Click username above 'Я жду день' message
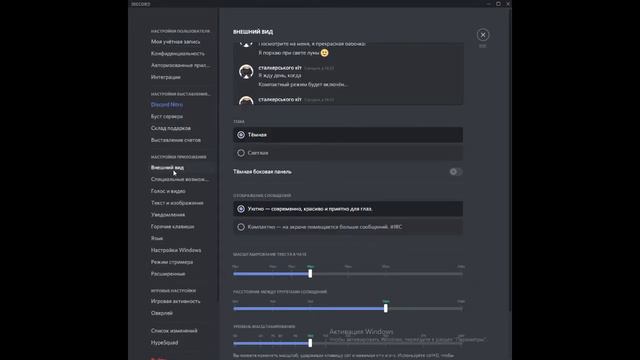Viewport: 640px width, 360px height. point(280,68)
